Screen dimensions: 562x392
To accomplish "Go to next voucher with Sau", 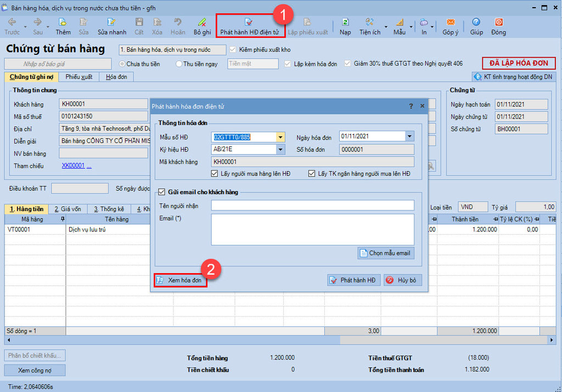I will [x=38, y=26].
